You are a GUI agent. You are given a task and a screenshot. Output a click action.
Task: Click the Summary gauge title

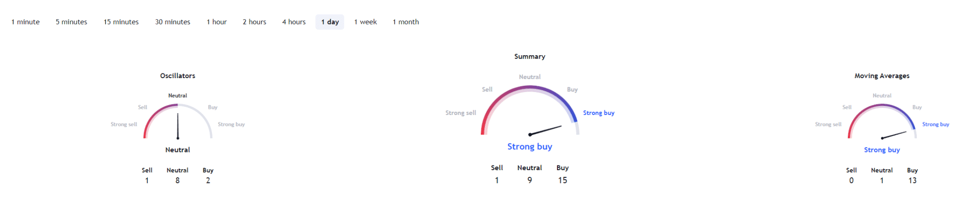529,57
